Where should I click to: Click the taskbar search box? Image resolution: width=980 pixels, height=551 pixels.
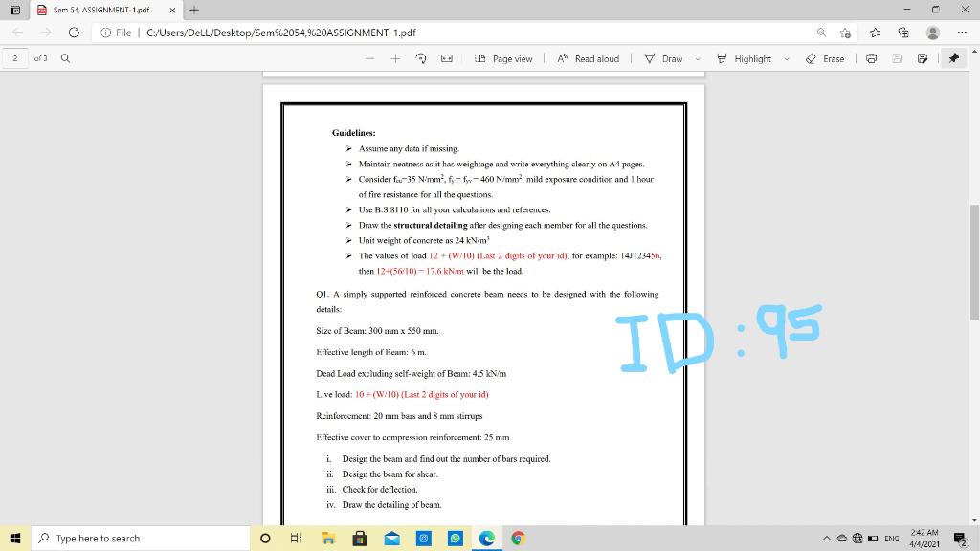(141, 538)
